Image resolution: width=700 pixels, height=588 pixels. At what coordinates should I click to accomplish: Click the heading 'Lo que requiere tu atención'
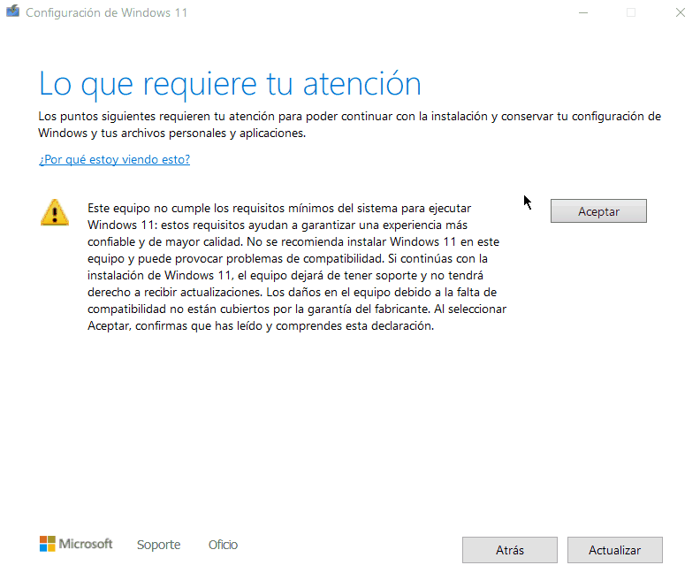(230, 83)
